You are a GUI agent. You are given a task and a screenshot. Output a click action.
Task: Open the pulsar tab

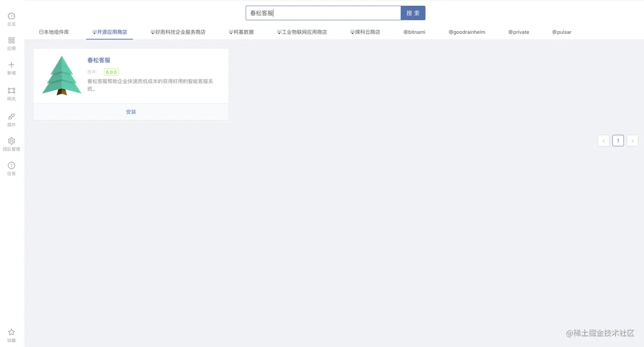[562, 32]
